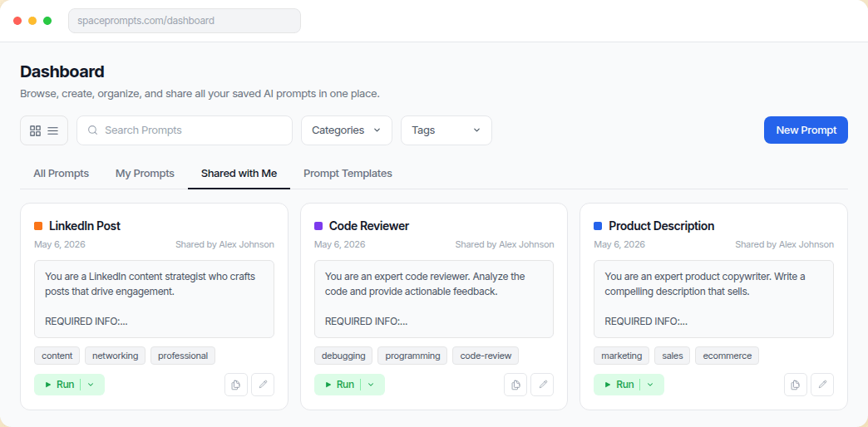The width and height of the screenshot is (868, 427).
Task: Click the marketing tag
Action: (622, 356)
